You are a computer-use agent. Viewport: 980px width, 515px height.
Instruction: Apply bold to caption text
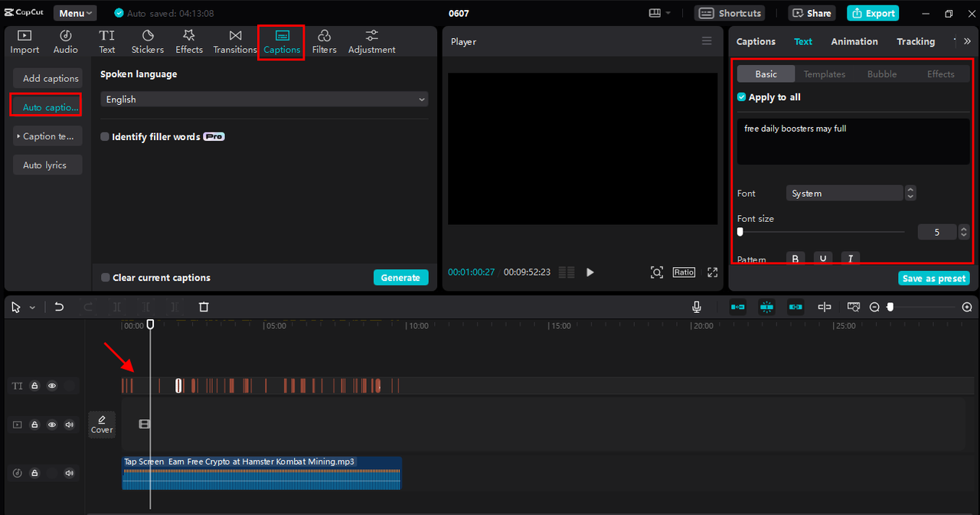(x=795, y=259)
